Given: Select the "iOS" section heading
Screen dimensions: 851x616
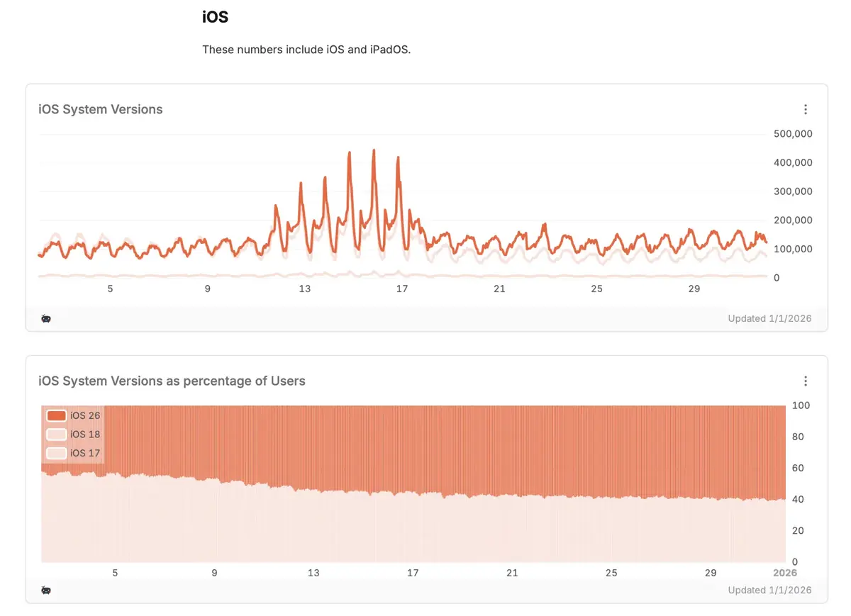Looking at the screenshot, I should click(215, 18).
